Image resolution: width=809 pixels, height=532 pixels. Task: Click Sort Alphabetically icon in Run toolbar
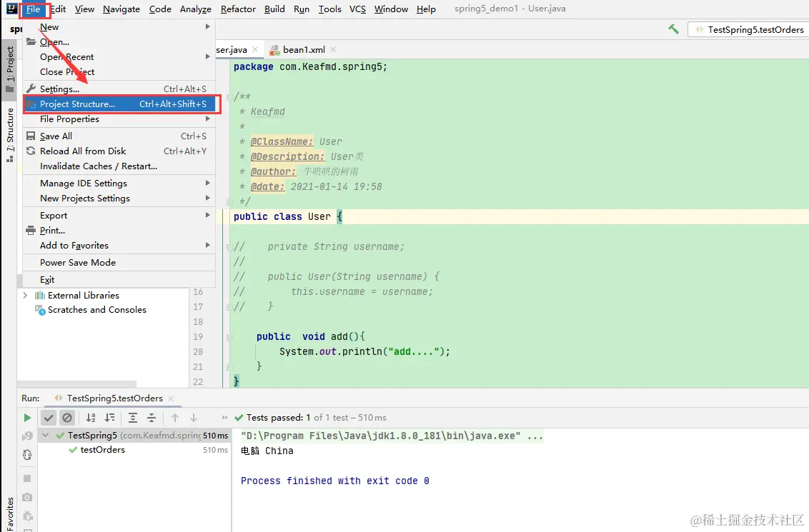(91, 418)
